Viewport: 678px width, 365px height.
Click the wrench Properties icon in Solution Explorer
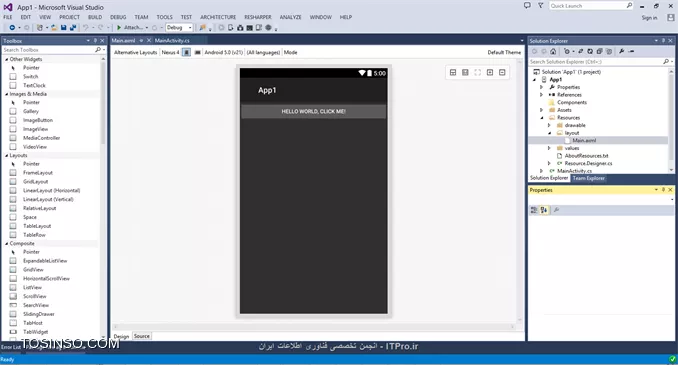(x=621, y=51)
